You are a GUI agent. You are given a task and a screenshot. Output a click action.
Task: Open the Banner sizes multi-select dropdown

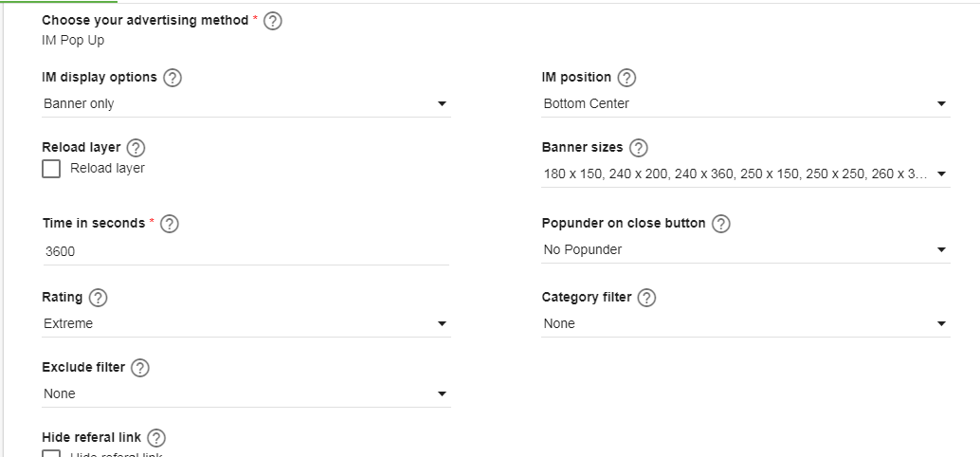click(x=745, y=174)
